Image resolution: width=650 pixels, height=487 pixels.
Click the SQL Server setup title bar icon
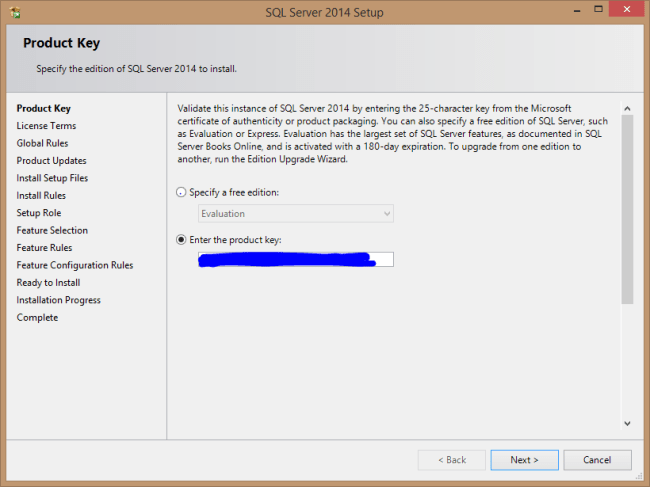click(x=15, y=12)
